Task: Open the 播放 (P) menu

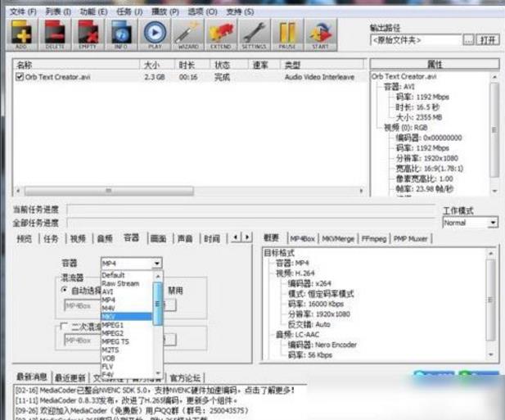Action: (x=165, y=12)
